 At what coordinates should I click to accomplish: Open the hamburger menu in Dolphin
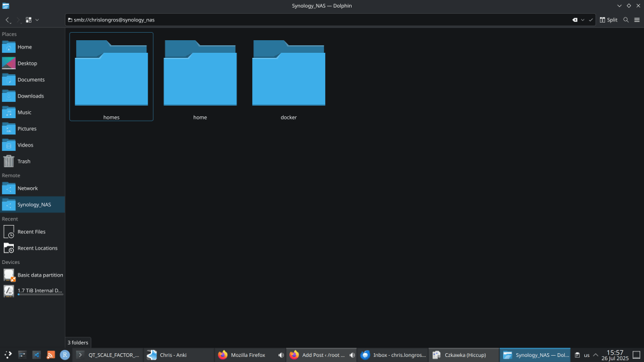click(x=636, y=20)
